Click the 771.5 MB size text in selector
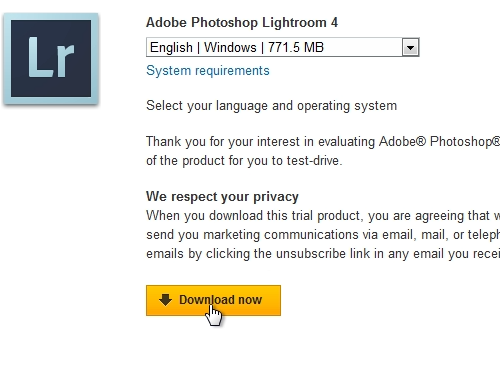The width and height of the screenshot is (500, 375). point(296,47)
